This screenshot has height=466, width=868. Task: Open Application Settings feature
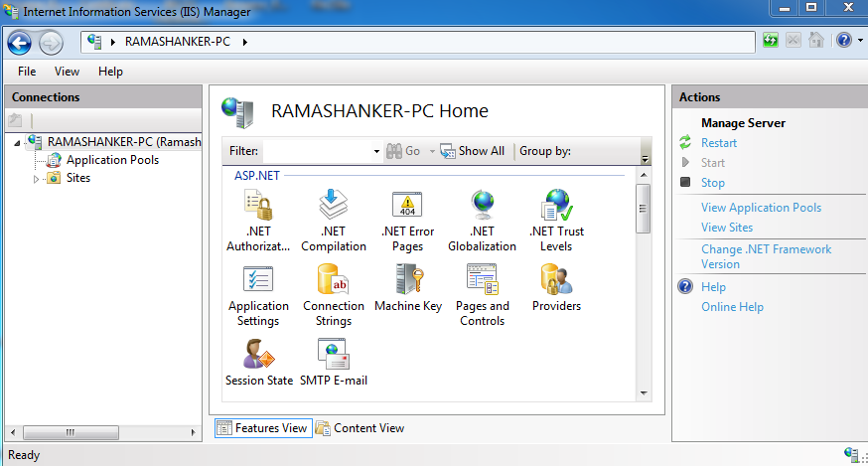[x=258, y=295]
